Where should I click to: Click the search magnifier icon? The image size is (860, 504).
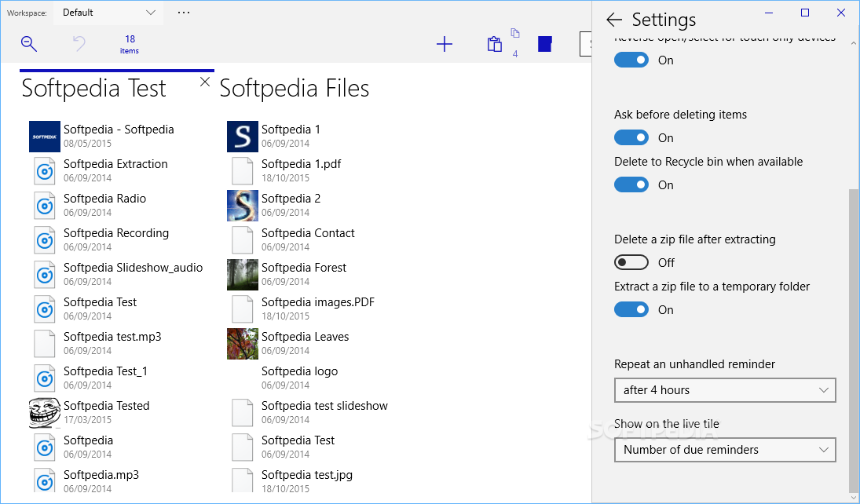[x=28, y=43]
